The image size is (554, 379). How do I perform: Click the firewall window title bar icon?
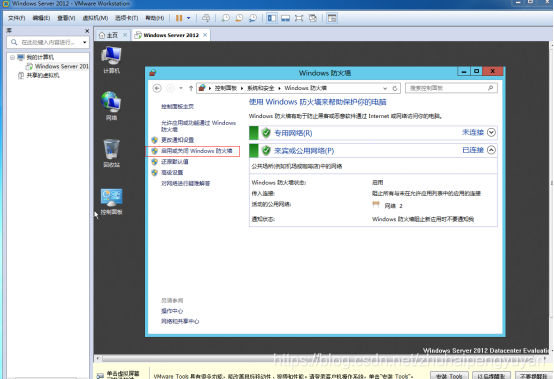click(x=153, y=73)
